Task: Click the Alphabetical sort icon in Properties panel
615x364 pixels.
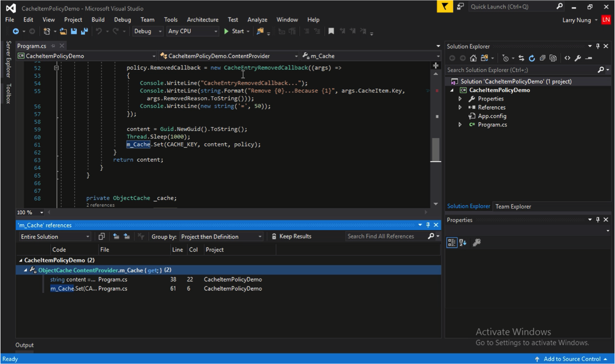Action: [463, 242]
